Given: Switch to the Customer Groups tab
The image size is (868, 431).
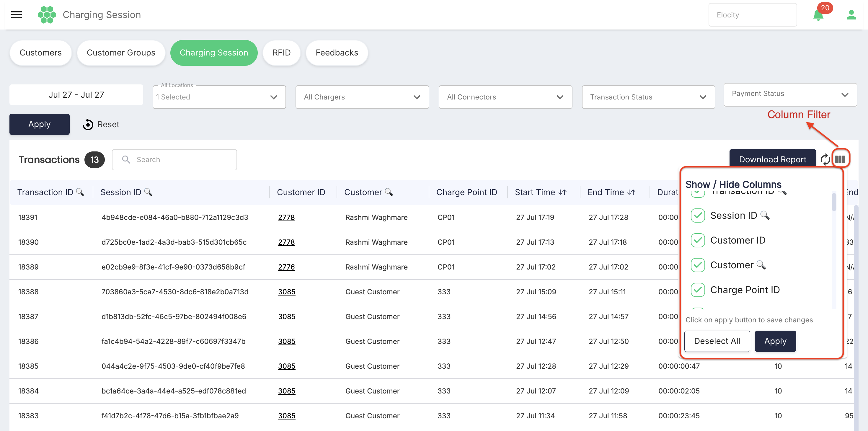Looking at the screenshot, I should [121, 53].
